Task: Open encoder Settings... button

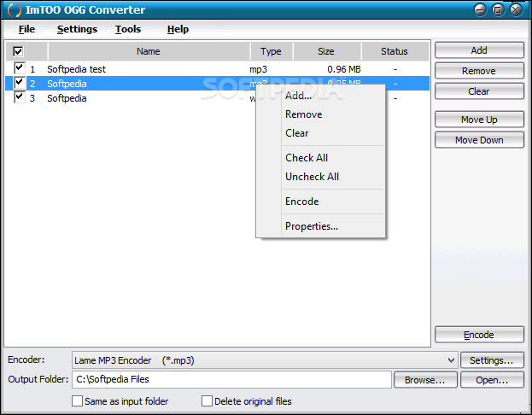Action: 492,360
